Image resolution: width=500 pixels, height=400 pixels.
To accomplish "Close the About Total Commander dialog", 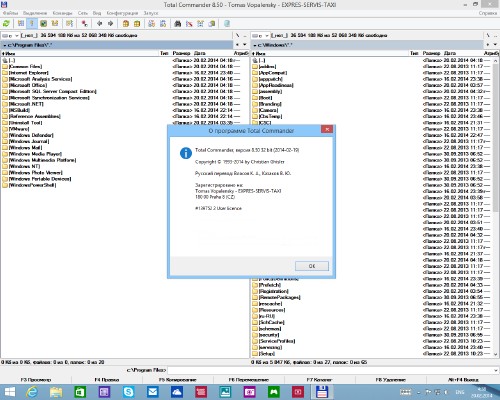I will 327,129.
